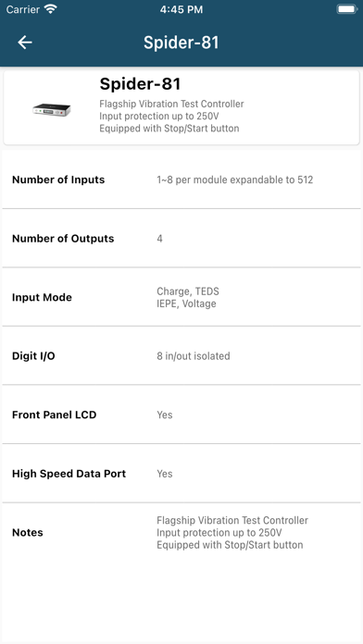Open the Spider-81 device thumbnail image
This screenshot has width=363, height=644.
click(52, 110)
